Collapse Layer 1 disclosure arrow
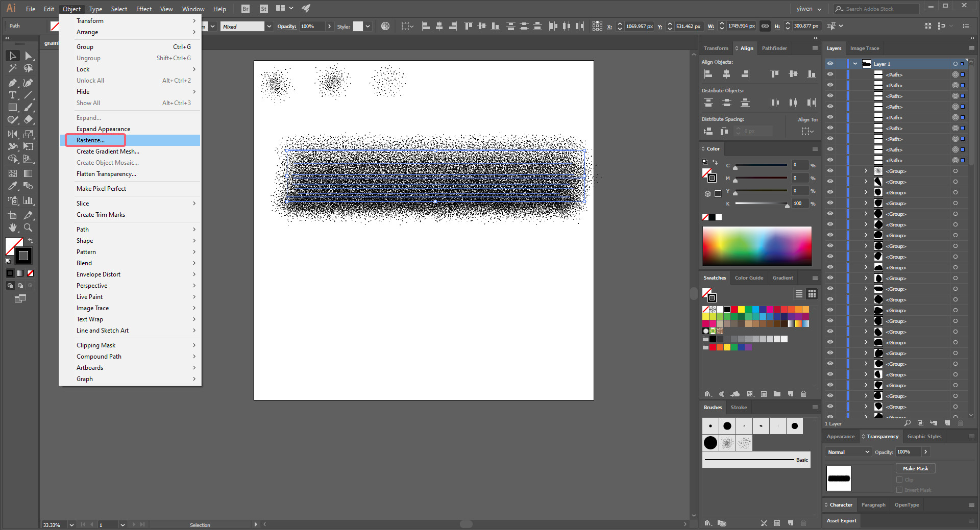This screenshot has height=530, width=980. pyautogui.click(x=855, y=64)
